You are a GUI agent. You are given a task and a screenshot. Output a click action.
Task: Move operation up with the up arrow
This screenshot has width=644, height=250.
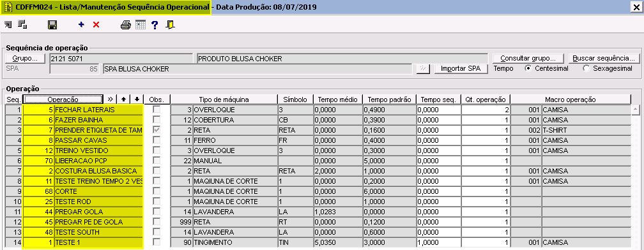click(123, 99)
